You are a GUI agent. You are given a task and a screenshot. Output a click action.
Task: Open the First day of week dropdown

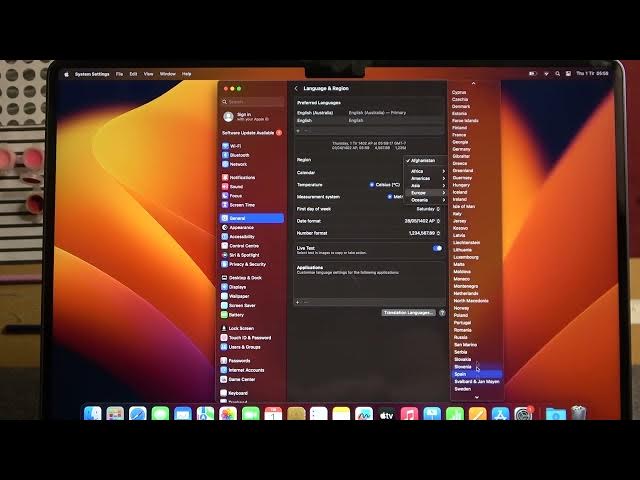[x=428, y=209]
